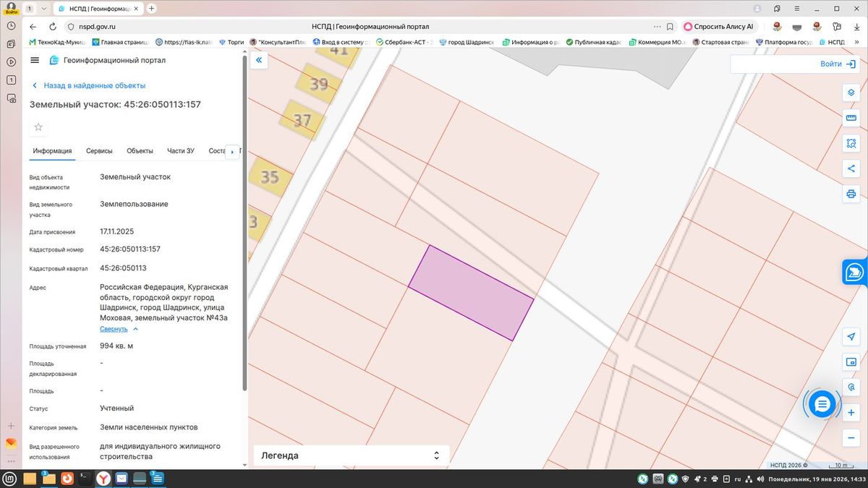Switch to the Сервисы tab

pos(99,150)
